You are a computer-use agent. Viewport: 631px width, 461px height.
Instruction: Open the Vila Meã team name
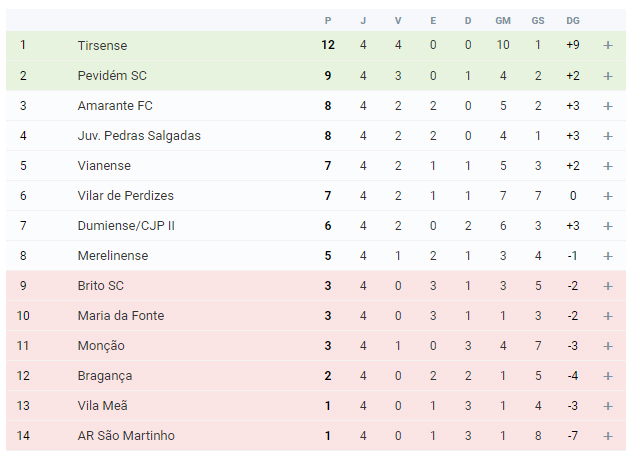(103, 405)
